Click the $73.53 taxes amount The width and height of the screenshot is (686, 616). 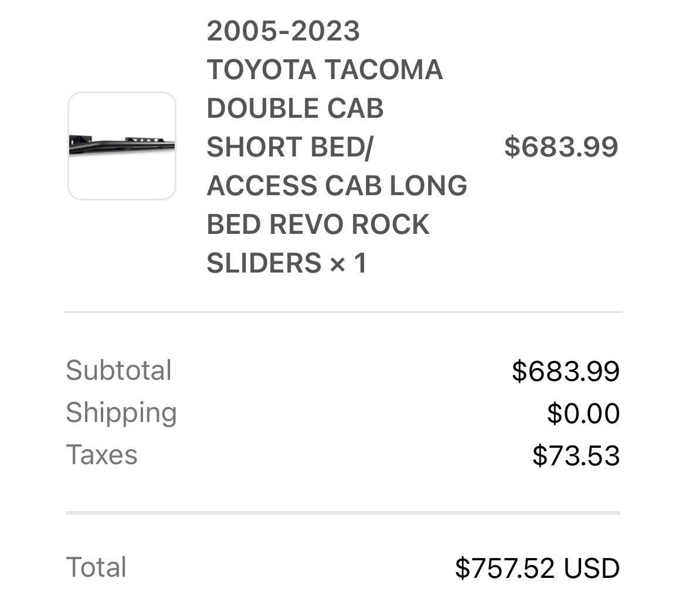coord(576,455)
